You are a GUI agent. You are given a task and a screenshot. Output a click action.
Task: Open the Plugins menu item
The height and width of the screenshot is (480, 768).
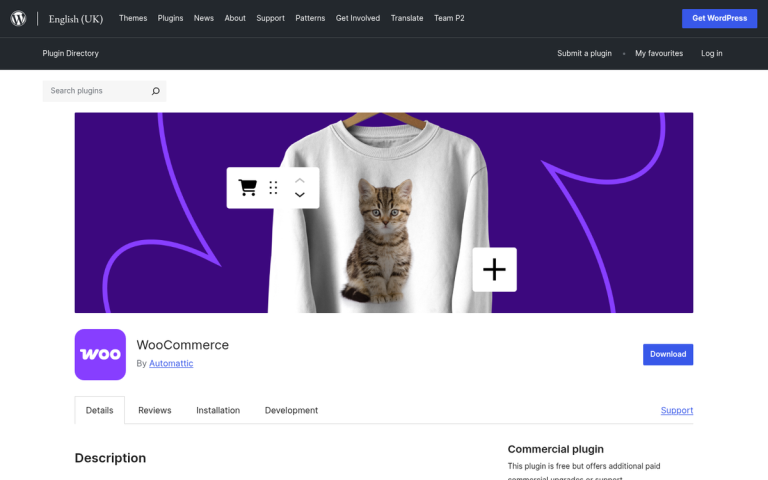pyautogui.click(x=170, y=18)
